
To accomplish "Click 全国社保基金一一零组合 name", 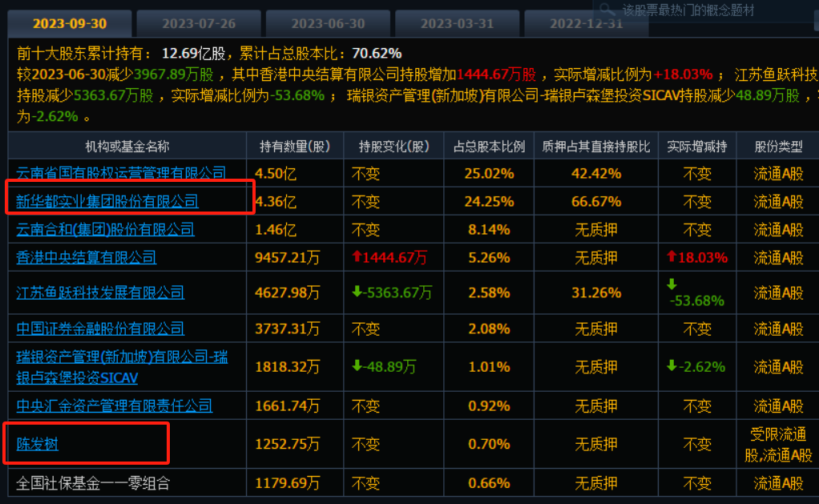I will 93,483.
